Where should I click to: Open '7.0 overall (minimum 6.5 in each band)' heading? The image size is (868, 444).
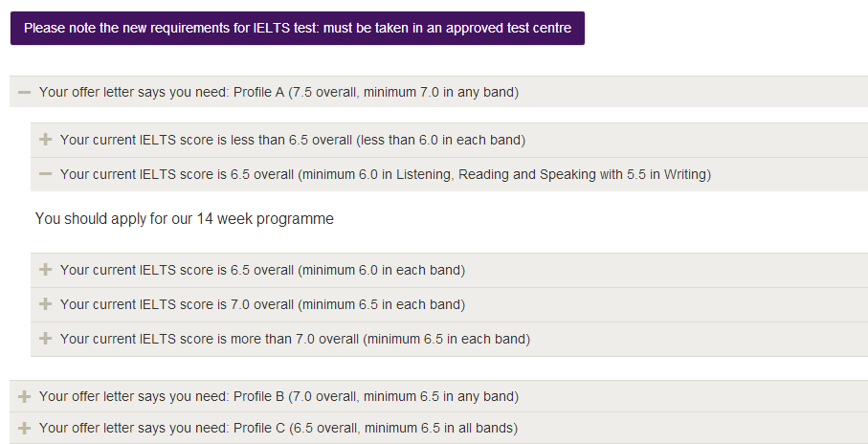click(x=262, y=304)
